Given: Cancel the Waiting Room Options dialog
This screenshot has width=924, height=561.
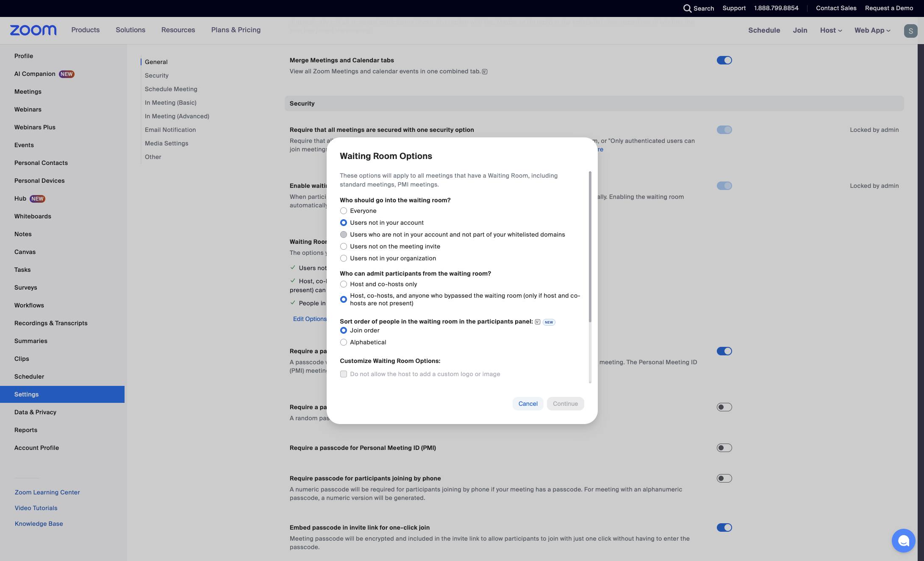Looking at the screenshot, I should (x=528, y=404).
